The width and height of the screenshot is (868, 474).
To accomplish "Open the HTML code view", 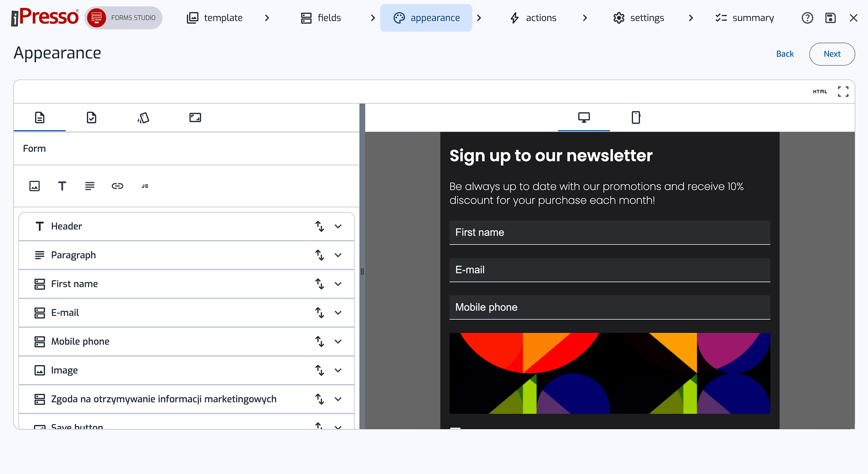I will (x=820, y=92).
